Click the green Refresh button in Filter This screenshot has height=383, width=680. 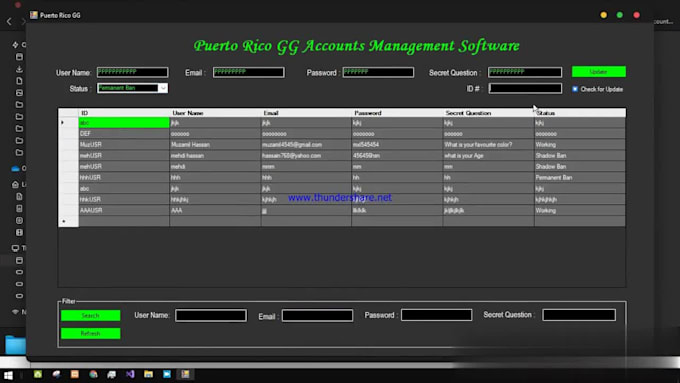click(91, 333)
